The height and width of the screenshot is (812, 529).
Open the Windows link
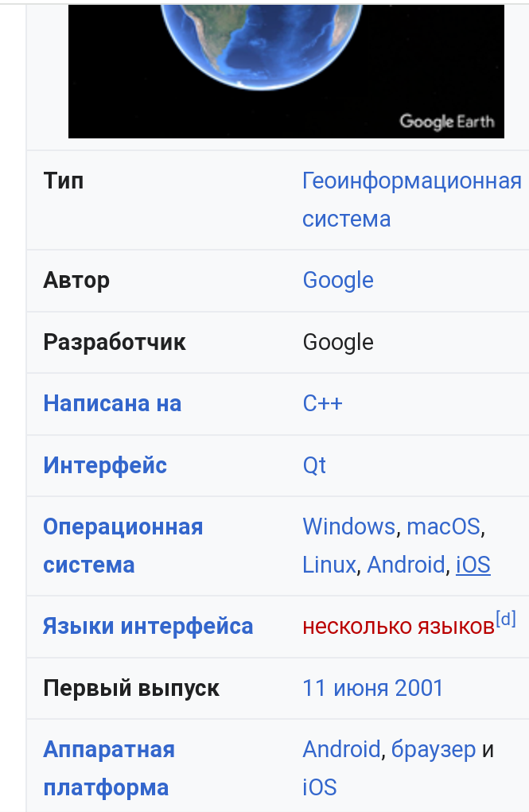[x=348, y=526]
